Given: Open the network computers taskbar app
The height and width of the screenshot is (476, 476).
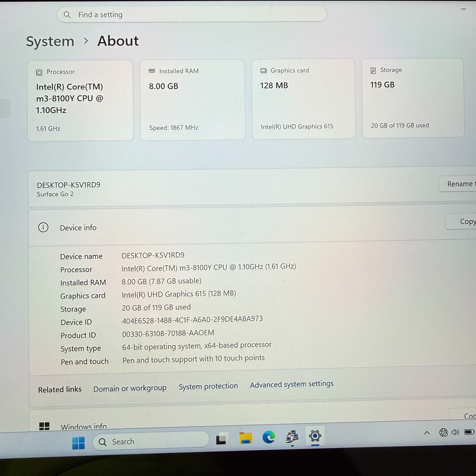Looking at the screenshot, I should (x=292, y=436).
